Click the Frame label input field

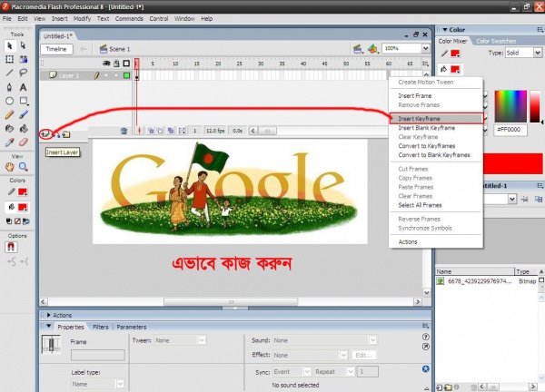[98, 355]
